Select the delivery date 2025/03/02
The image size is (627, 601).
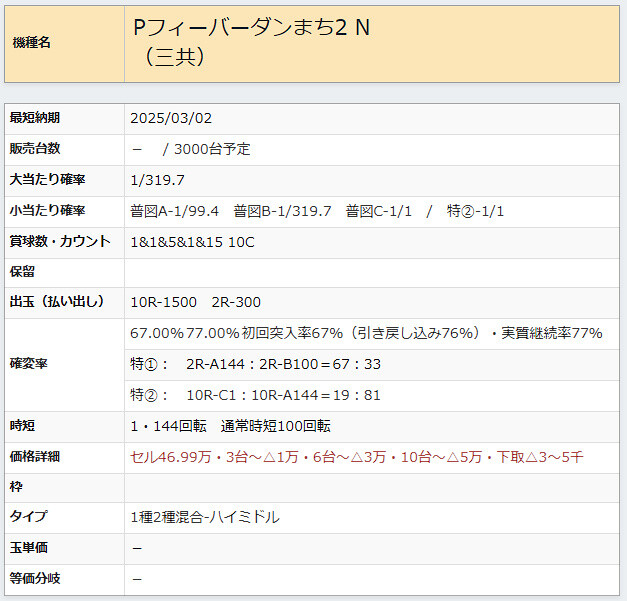pyautogui.click(x=171, y=118)
